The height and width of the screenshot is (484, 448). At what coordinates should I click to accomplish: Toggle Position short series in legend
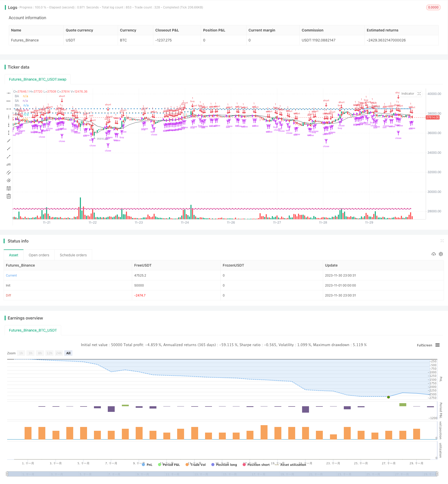256,465
